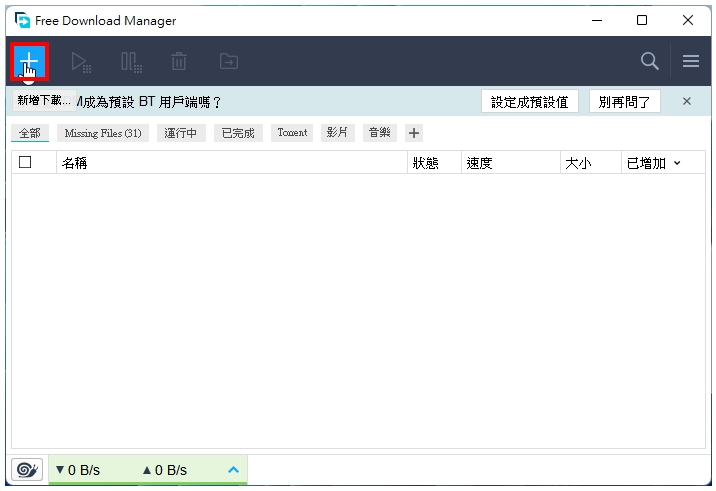Click the Free Download Manager logo icon
The width and height of the screenshot is (716, 491).
click(22, 21)
